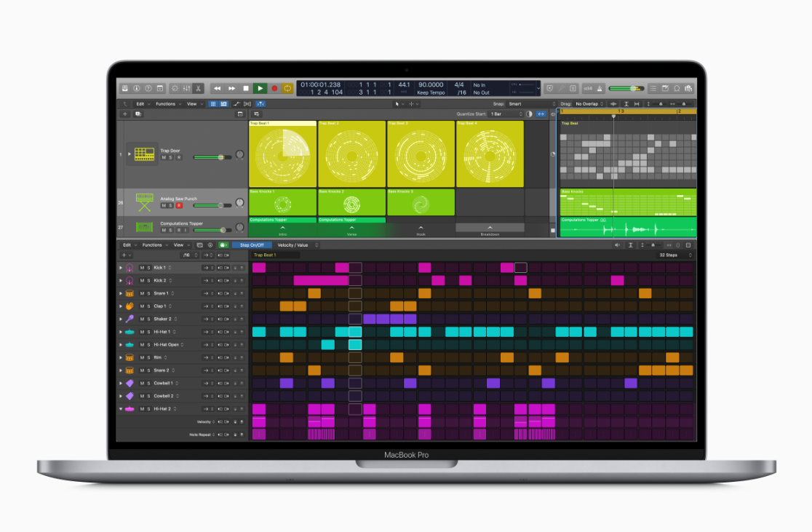Expand the Kick 1 row subrows
The width and height of the screenshot is (812, 532).
(x=122, y=268)
